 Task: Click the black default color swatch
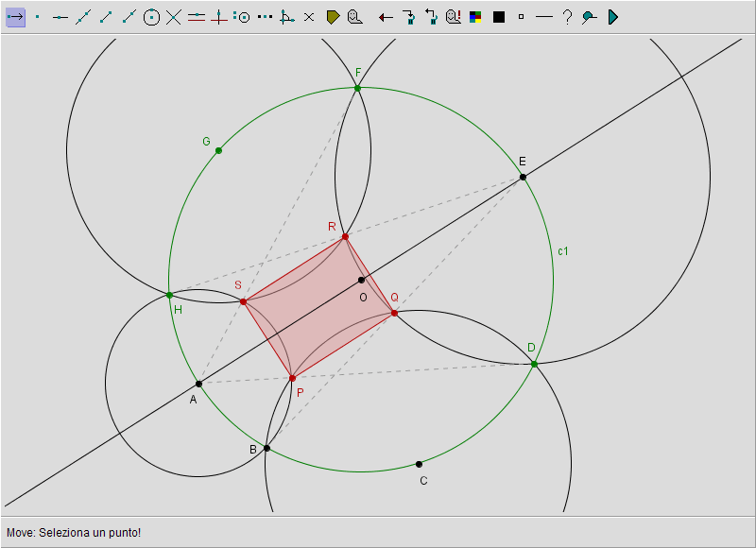[x=499, y=17]
